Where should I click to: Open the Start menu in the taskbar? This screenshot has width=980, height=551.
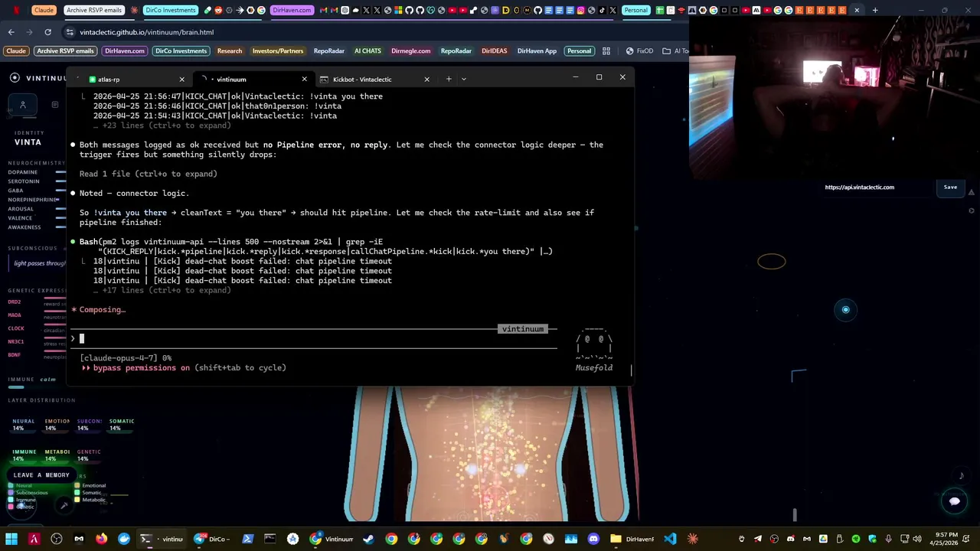(11, 539)
